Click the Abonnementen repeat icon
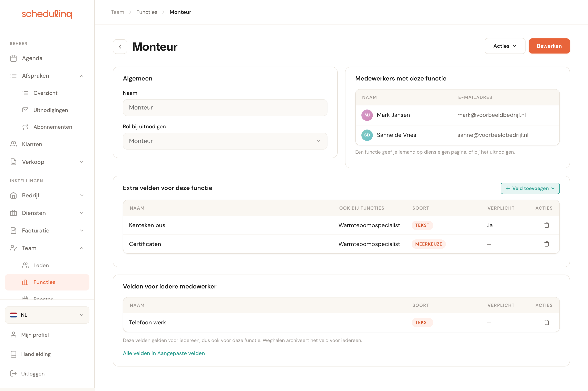Screen dimensions: 588x391 coord(25,127)
